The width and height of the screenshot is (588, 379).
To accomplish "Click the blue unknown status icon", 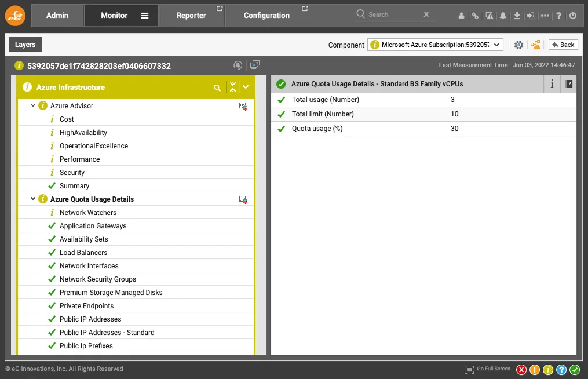I will [561, 370].
